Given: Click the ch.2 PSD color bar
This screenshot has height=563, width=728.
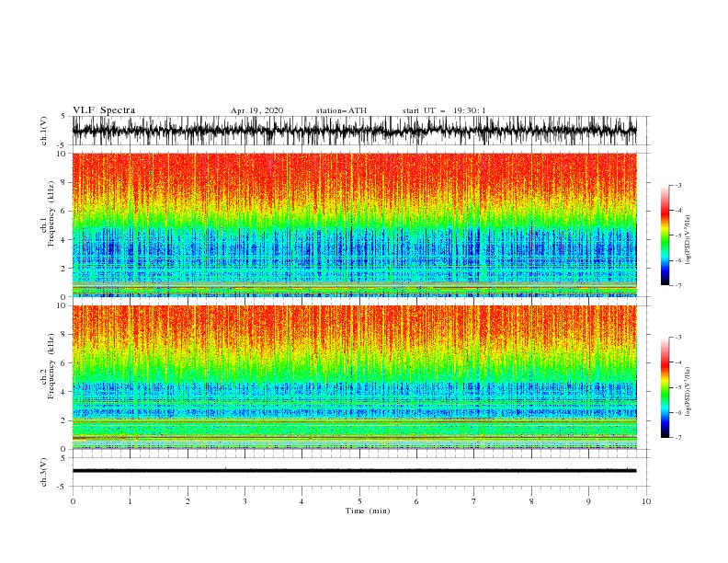Looking at the screenshot, I should [665, 387].
